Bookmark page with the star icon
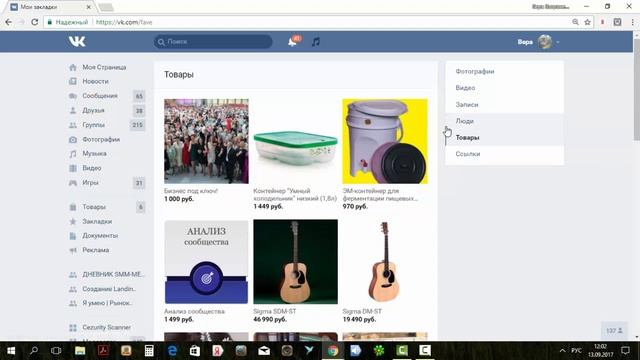Viewport: 640px width, 360px height. (587, 22)
